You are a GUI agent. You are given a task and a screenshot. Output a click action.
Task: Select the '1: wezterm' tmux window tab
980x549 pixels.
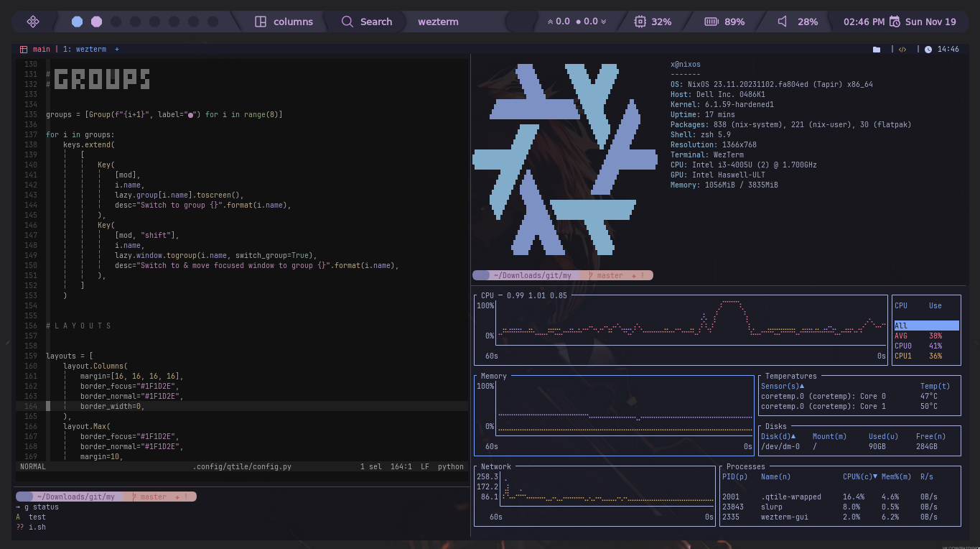pos(85,50)
